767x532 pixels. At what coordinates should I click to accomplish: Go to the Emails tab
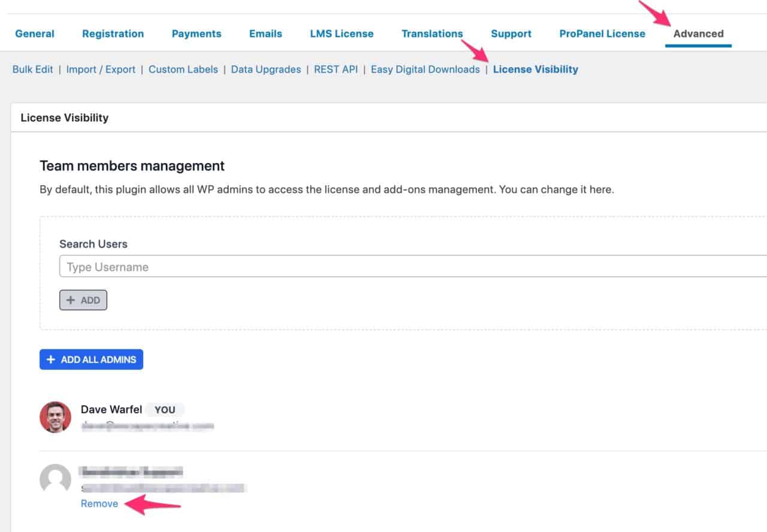point(265,34)
